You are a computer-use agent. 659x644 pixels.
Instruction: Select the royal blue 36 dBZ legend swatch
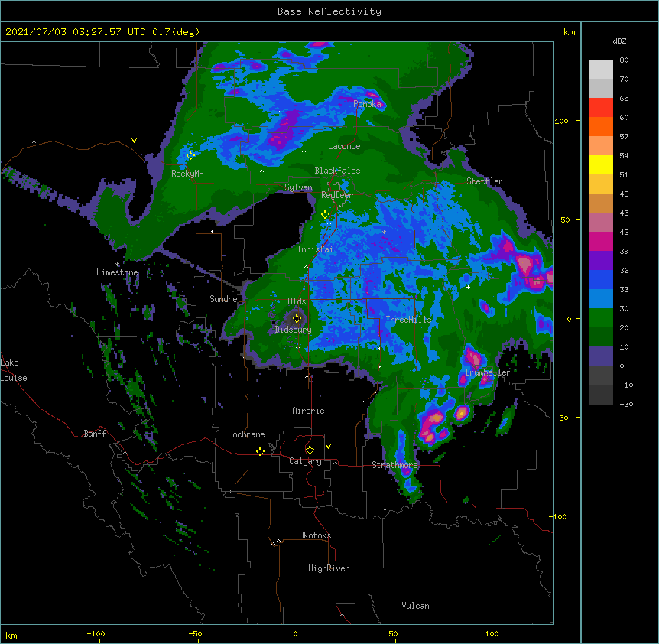pyautogui.click(x=601, y=279)
